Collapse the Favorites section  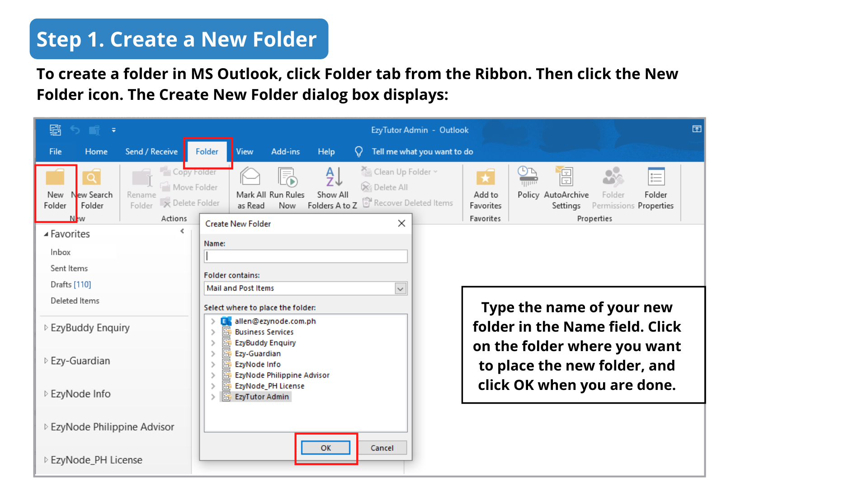[x=46, y=234]
